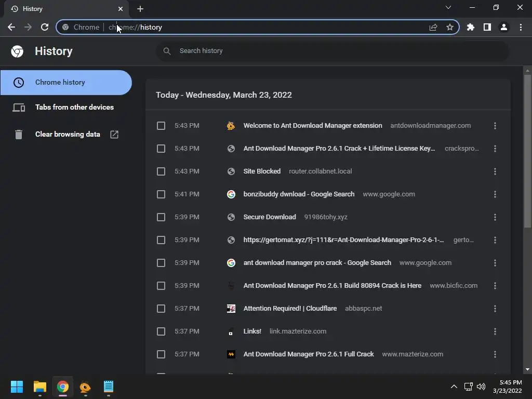Viewport: 532px width, 399px height.
Task: Open Welcome to Ant Download Manager extension link
Action: (312, 126)
